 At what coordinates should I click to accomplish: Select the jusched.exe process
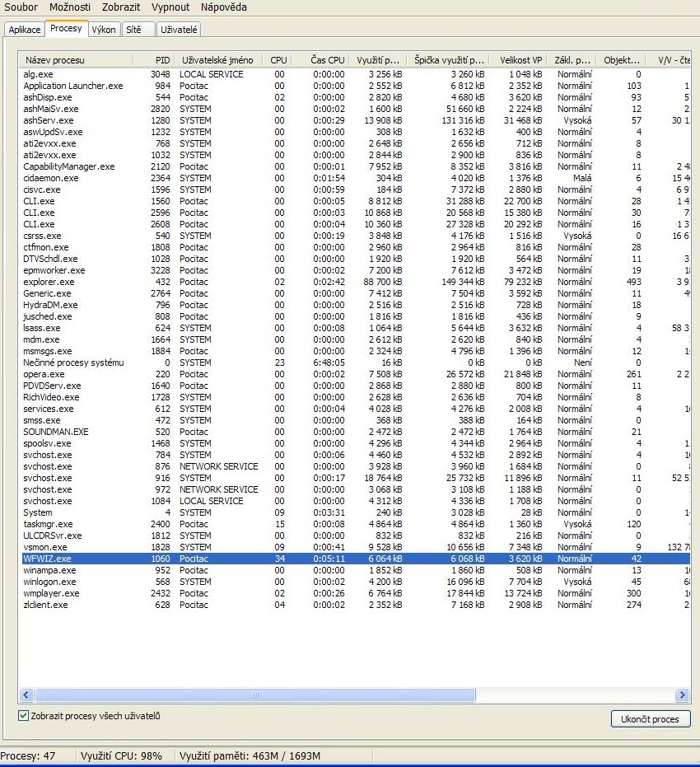point(356,316)
